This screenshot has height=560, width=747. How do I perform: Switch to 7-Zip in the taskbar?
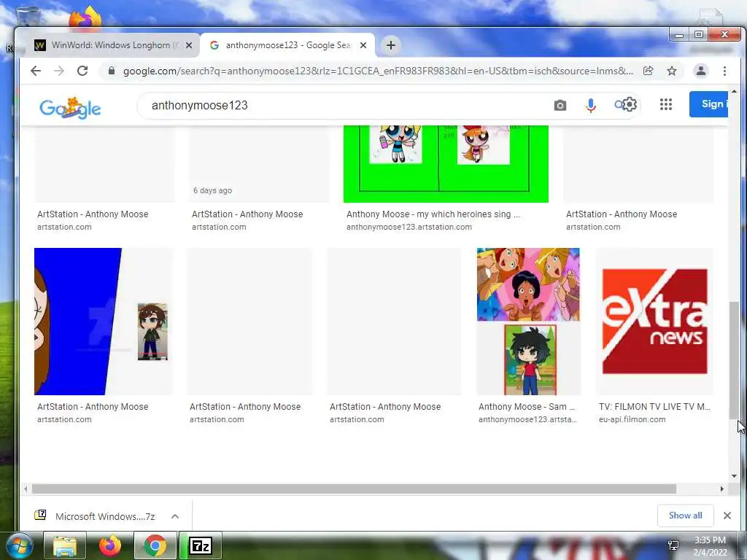(201, 545)
